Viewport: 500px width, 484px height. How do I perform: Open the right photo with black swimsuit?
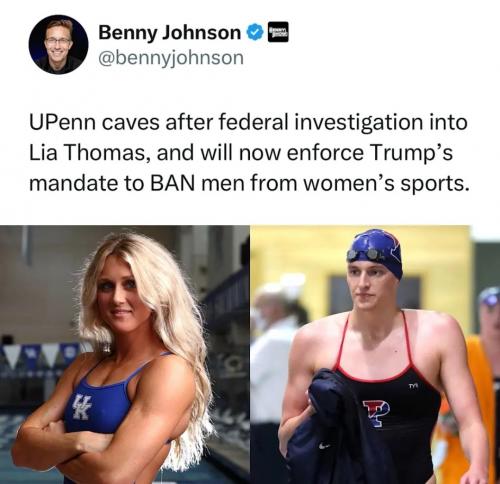coord(375,355)
